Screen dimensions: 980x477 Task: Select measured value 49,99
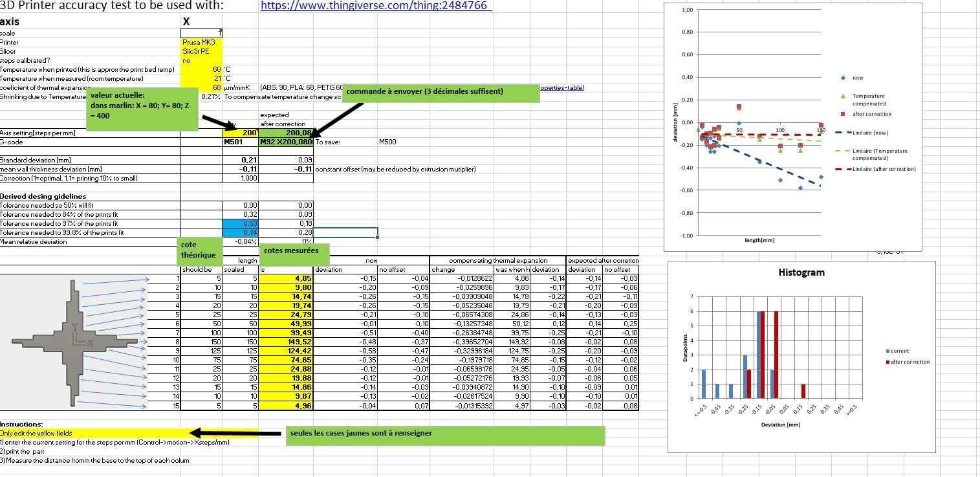click(286, 324)
